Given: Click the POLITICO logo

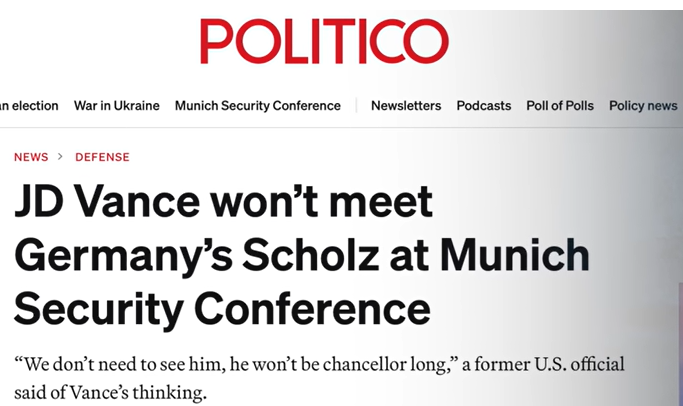Looking at the screenshot, I should (324, 42).
